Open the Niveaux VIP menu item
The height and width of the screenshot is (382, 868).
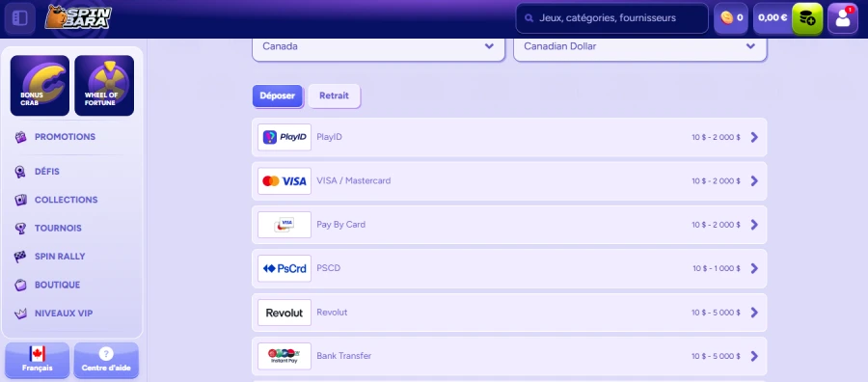(x=64, y=314)
